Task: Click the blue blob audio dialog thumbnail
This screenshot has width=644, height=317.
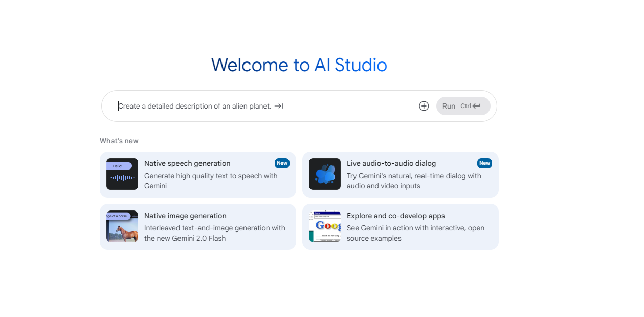Action: pyautogui.click(x=325, y=174)
